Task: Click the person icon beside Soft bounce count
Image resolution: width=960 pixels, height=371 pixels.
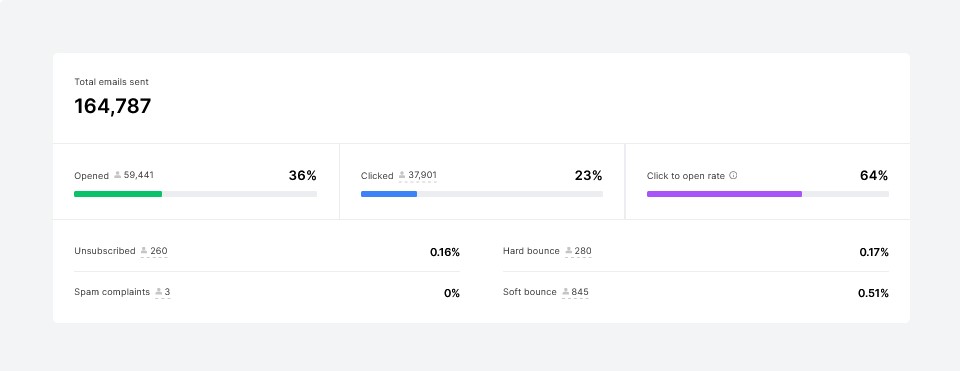Action: pos(566,292)
